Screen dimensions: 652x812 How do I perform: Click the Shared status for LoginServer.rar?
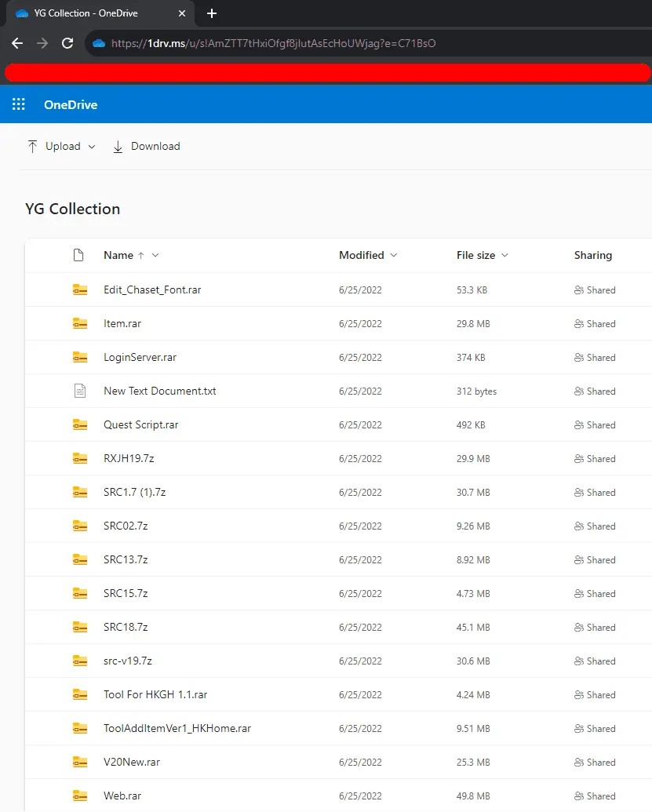tap(595, 357)
